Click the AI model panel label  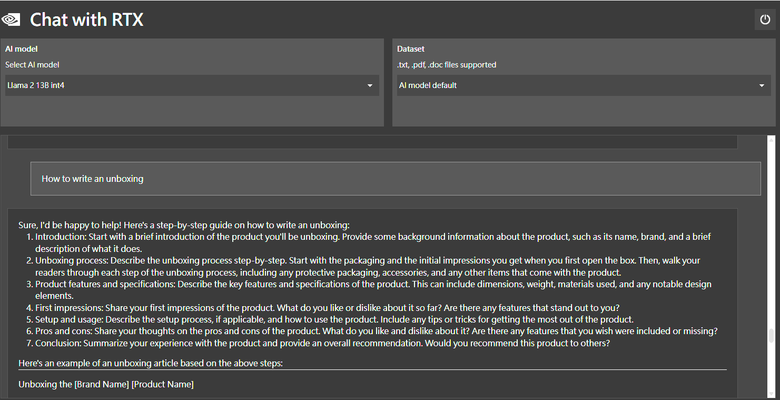click(x=21, y=49)
